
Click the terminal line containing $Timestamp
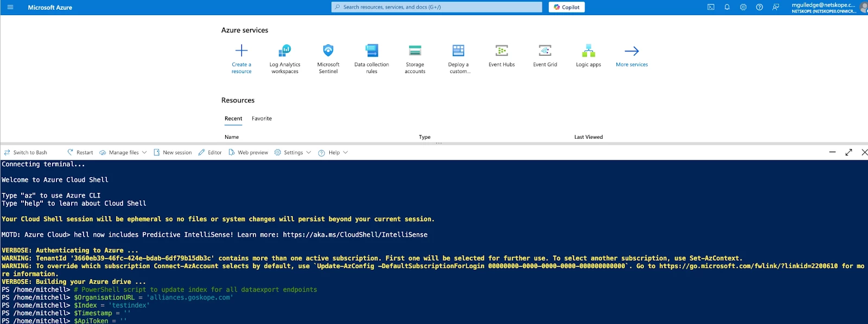pyautogui.click(x=66, y=313)
